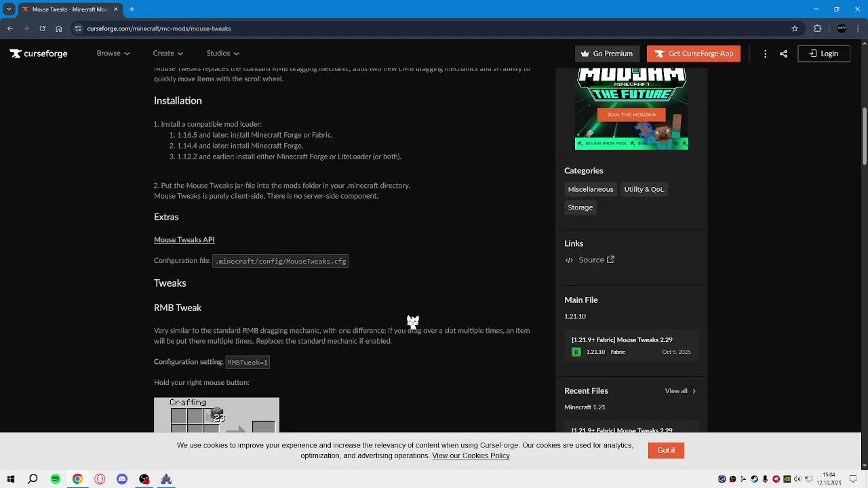Accept cookies with Got it button
This screenshot has height=488, width=868.
[x=666, y=450]
